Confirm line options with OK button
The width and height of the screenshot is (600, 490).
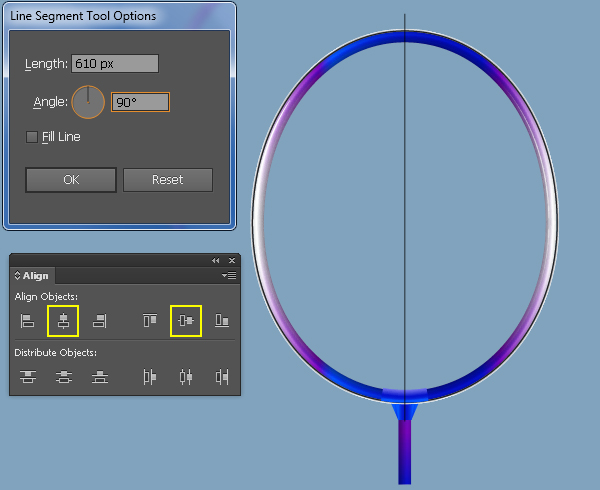[x=71, y=180]
